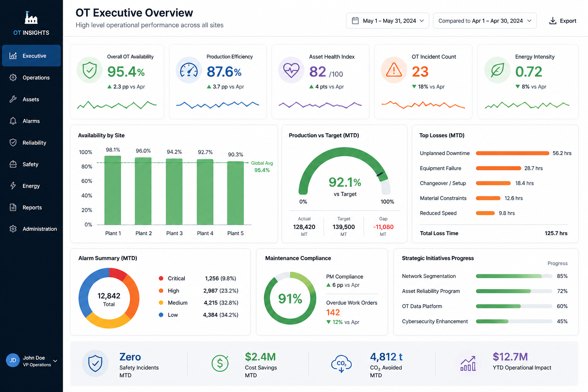
Task: Click the Network Segmentation progress bar
Action: [x=513, y=276]
